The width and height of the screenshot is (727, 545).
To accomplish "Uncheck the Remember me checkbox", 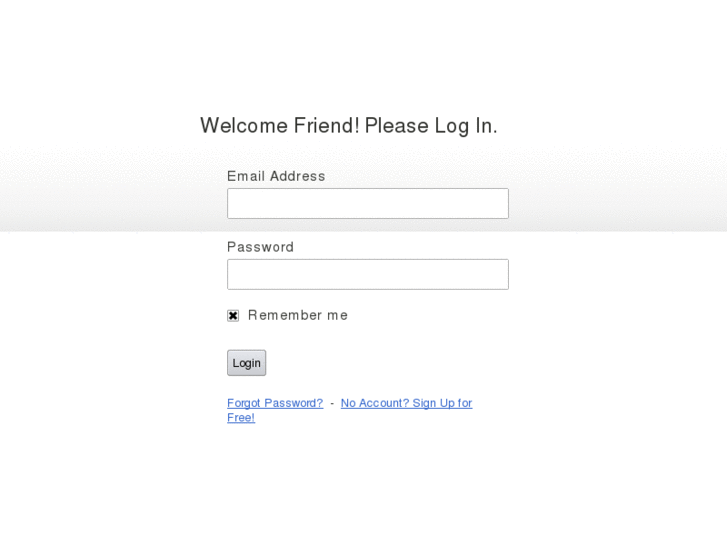I will 233,315.
